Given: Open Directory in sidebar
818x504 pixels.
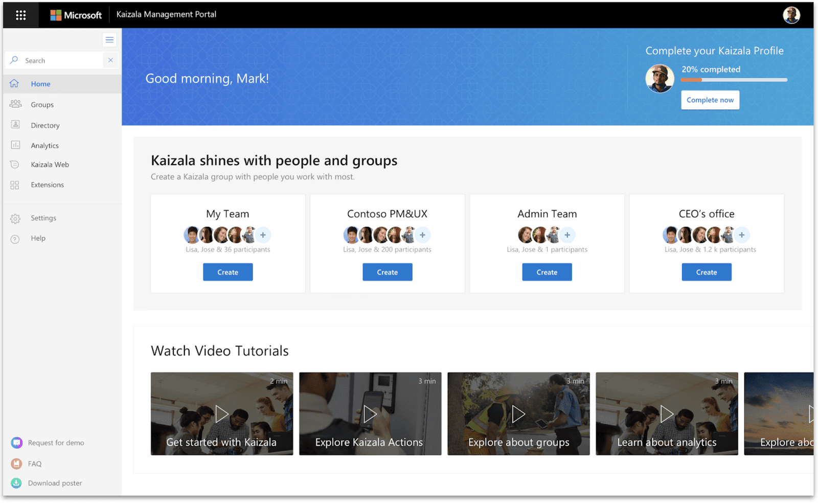Looking at the screenshot, I should pos(62,125).
